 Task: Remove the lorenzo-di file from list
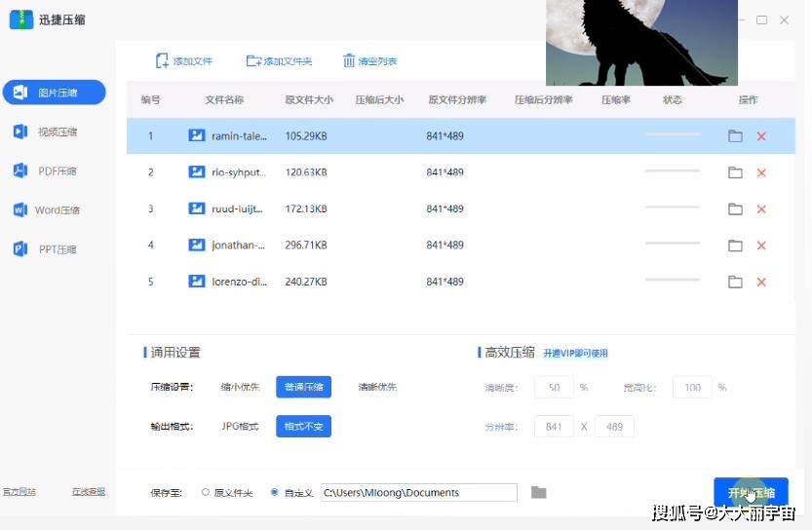[761, 283]
